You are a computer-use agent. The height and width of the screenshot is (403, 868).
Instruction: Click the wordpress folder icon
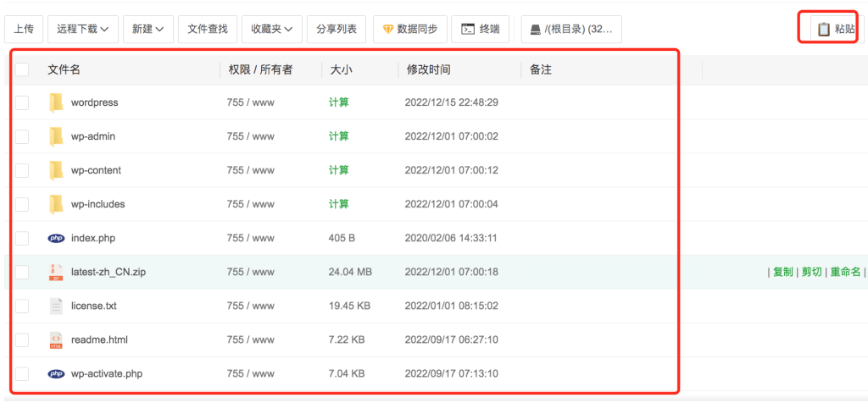(x=56, y=102)
